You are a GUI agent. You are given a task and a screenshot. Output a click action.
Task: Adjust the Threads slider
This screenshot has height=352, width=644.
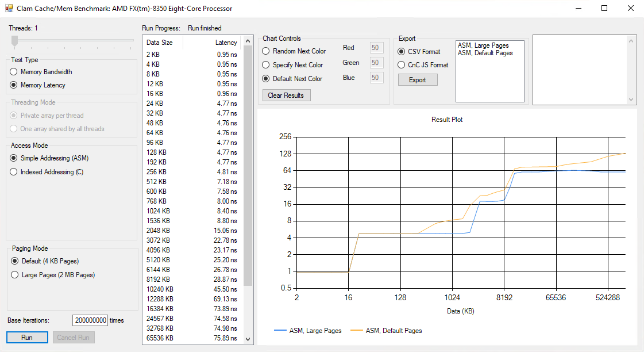14,41
